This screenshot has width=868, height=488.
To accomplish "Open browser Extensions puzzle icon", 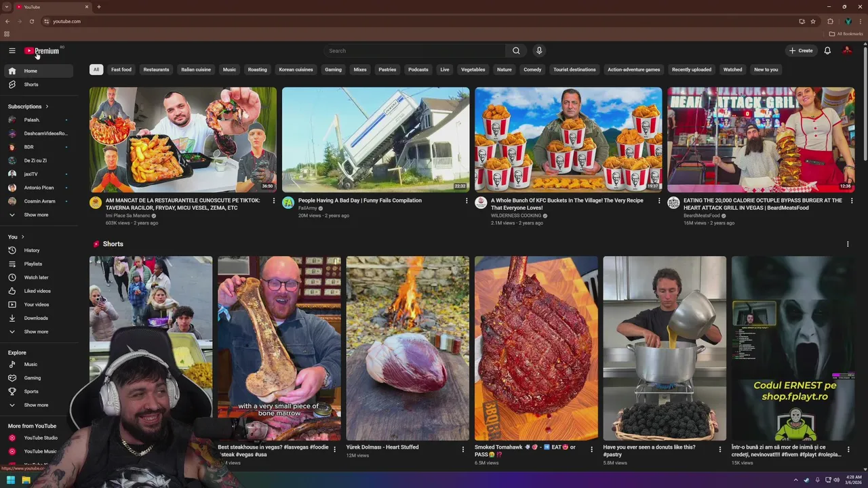I will click(830, 21).
